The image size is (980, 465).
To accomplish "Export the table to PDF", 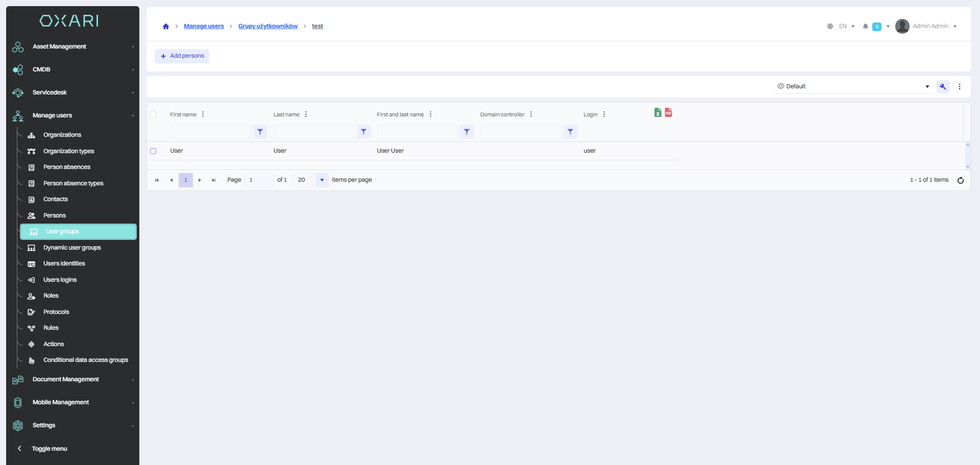I will click(x=668, y=113).
